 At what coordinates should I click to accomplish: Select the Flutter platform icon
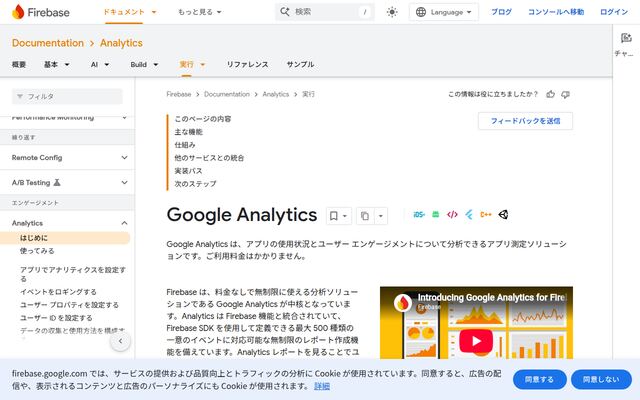pos(469,215)
